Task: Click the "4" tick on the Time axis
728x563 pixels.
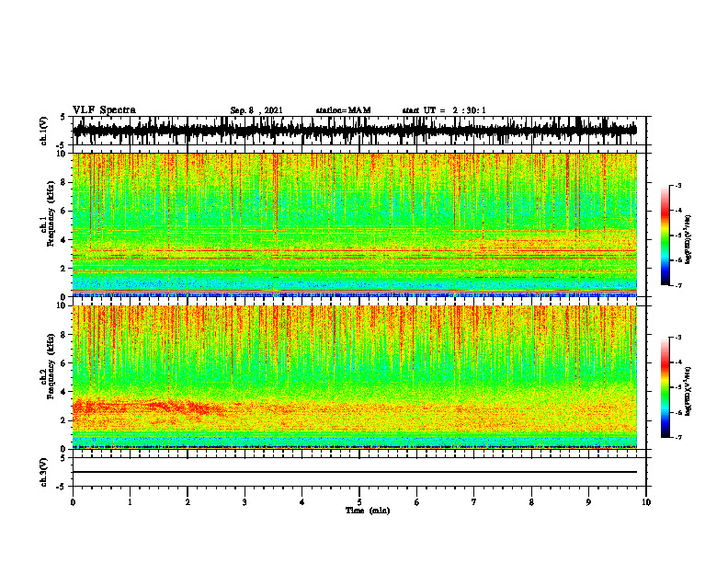Action: tap(302, 502)
